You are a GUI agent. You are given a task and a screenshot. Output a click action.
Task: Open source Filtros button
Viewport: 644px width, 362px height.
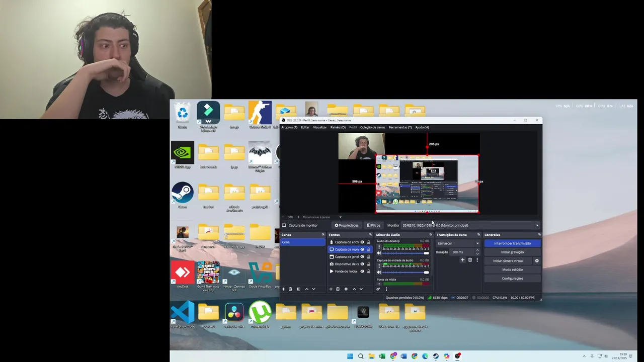coord(374,225)
